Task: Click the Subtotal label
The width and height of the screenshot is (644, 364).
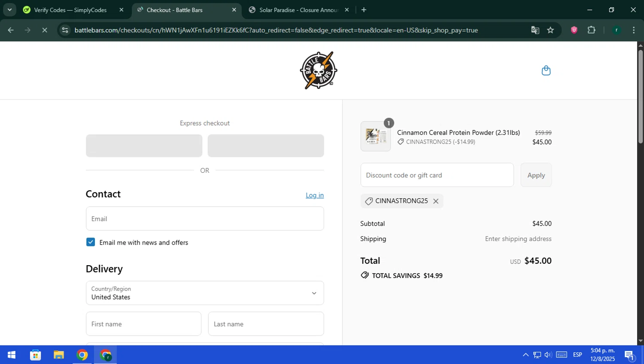Action: pos(373,223)
